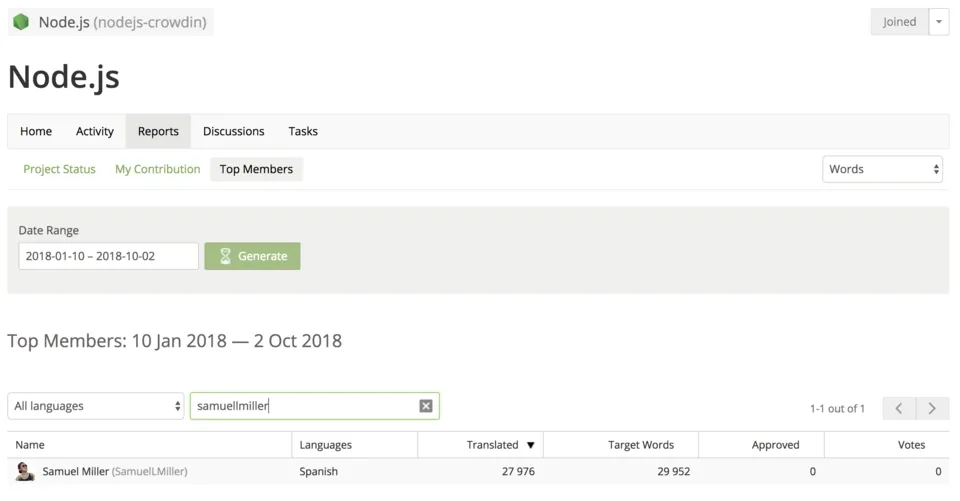960x501 pixels.
Task: Go to the next page arrow
Action: click(932, 409)
